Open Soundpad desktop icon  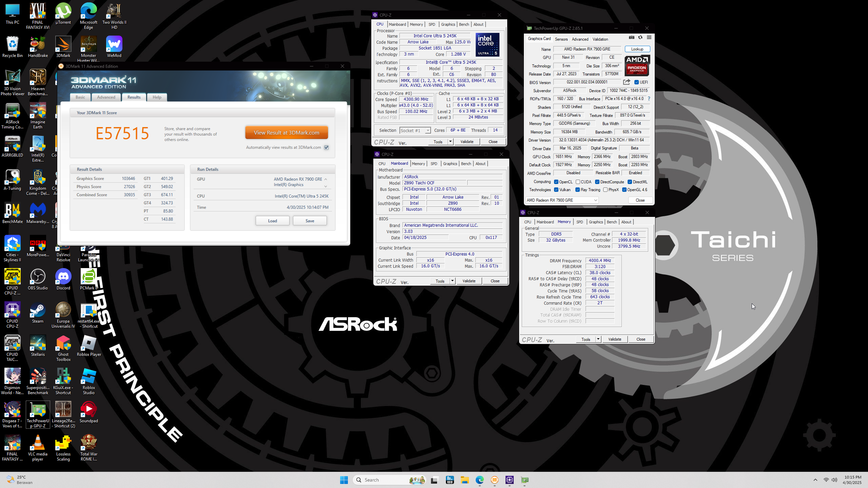pyautogui.click(x=88, y=412)
